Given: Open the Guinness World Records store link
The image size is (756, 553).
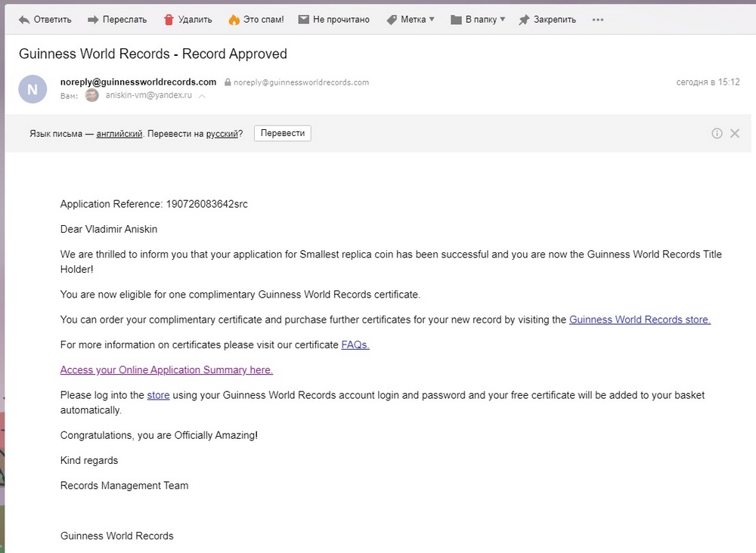Looking at the screenshot, I should pos(640,320).
